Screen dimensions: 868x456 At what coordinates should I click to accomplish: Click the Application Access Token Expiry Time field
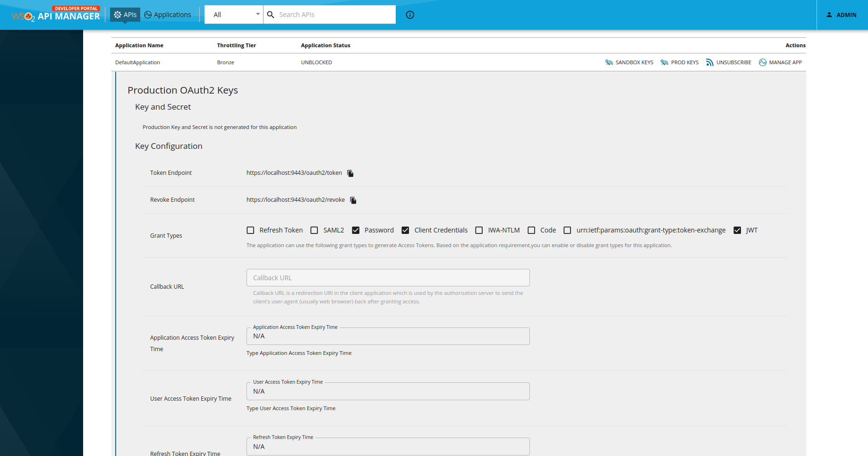pos(388,336)
